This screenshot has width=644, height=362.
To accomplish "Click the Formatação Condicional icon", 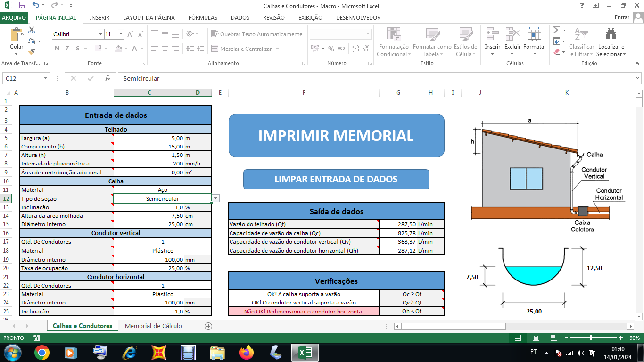I will [393, 34].
